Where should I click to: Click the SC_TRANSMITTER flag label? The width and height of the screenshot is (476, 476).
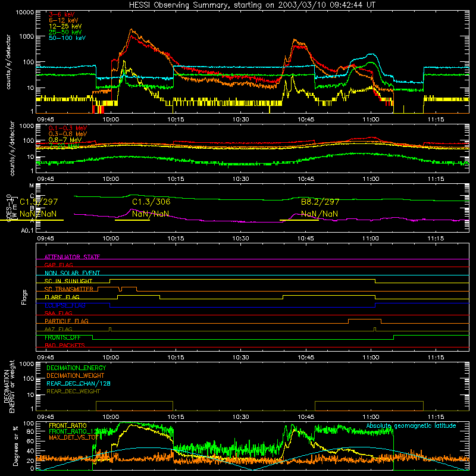click(69, 289)
